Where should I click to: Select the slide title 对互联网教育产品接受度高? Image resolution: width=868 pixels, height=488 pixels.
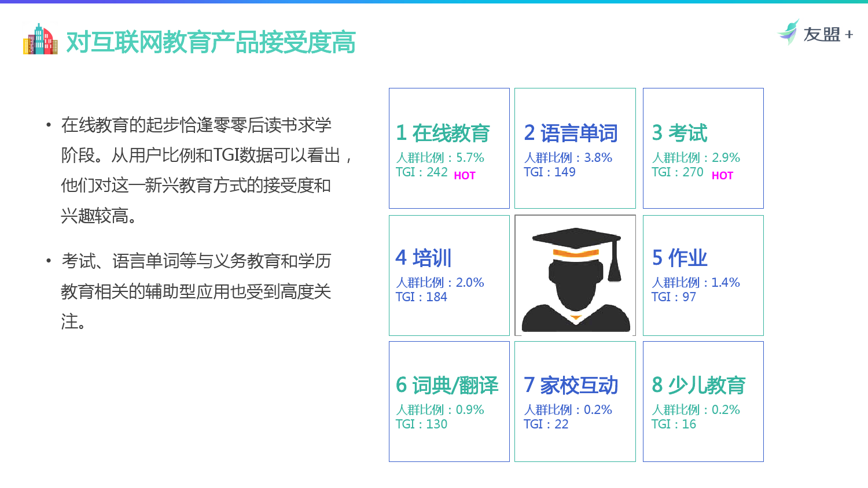pyautogui.click(x=211, y=42)
